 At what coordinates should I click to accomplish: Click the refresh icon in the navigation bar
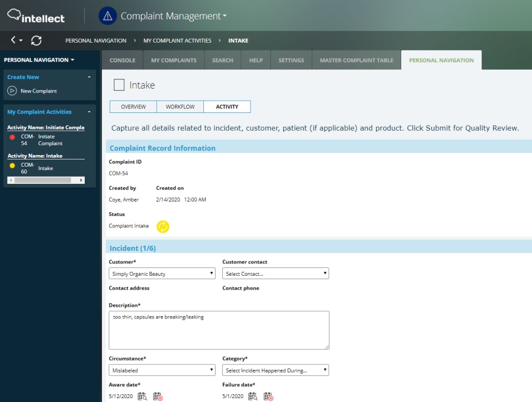tap(36, 40)
